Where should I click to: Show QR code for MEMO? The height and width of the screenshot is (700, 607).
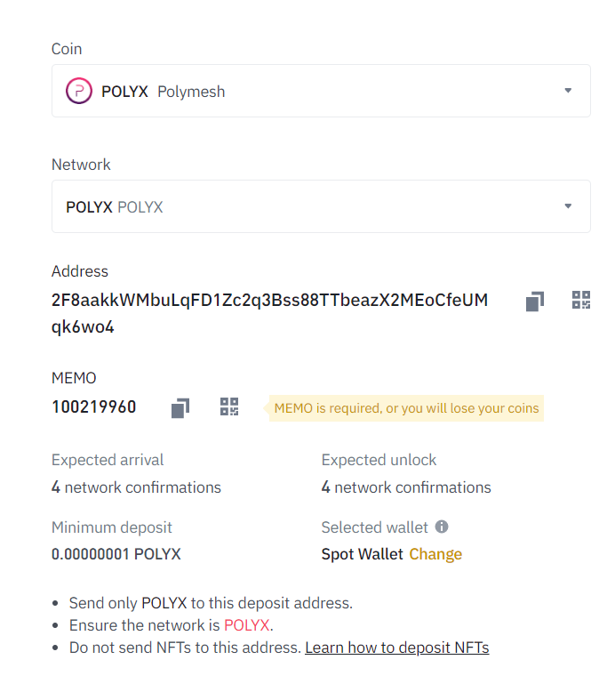229,406
